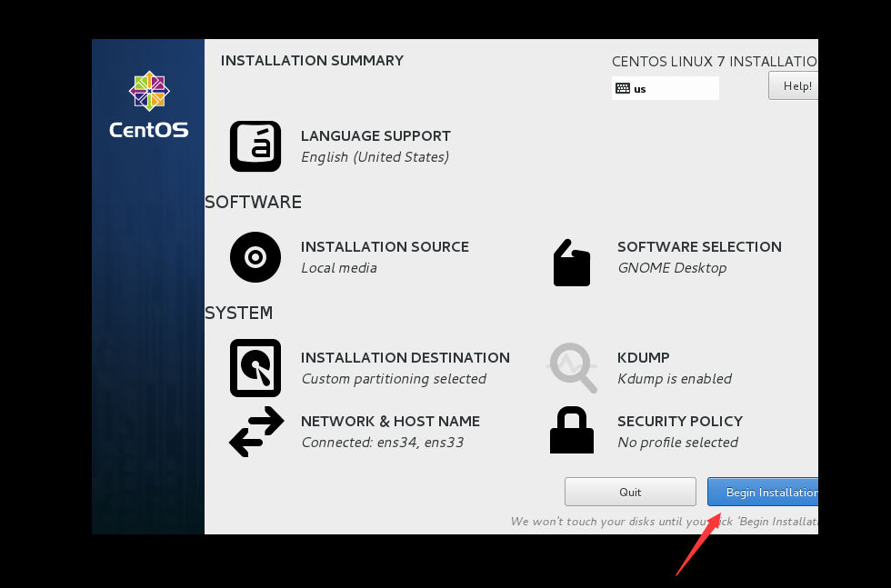Image resolution: width=891 pixels, height=588 pixels.
Task: Click 'No profile selected' text
Action: 678,443
